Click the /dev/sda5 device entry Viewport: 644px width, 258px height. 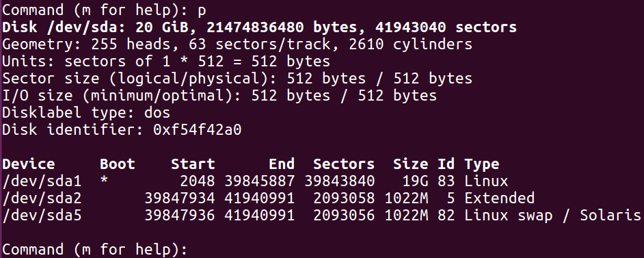pyautogui.click(x=42, y=216)
